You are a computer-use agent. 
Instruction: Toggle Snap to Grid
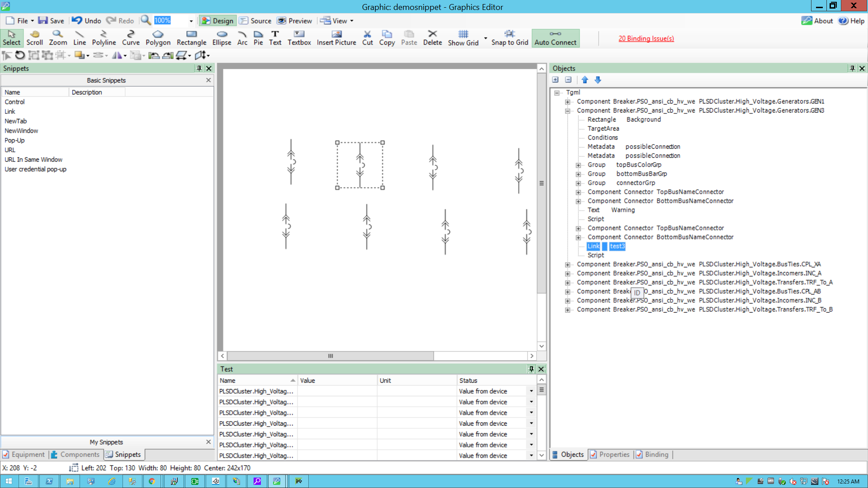(509, 38)
